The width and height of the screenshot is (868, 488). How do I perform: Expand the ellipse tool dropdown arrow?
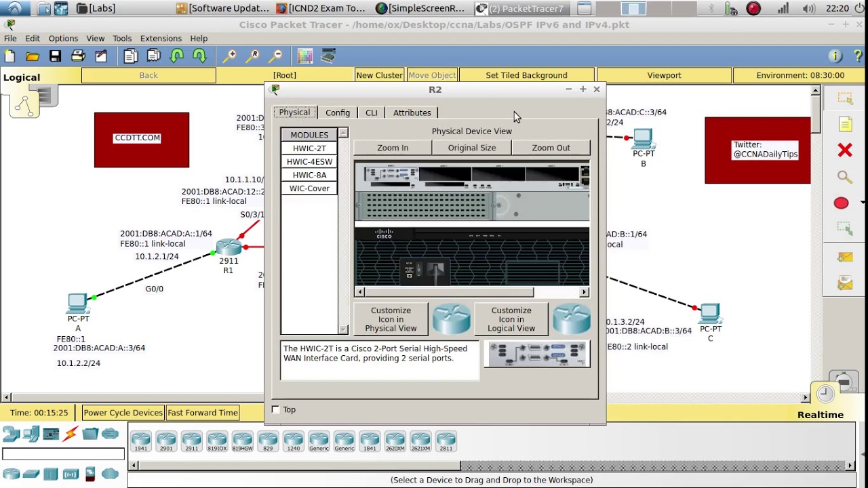pyautogui.click(x=862, y=203)
